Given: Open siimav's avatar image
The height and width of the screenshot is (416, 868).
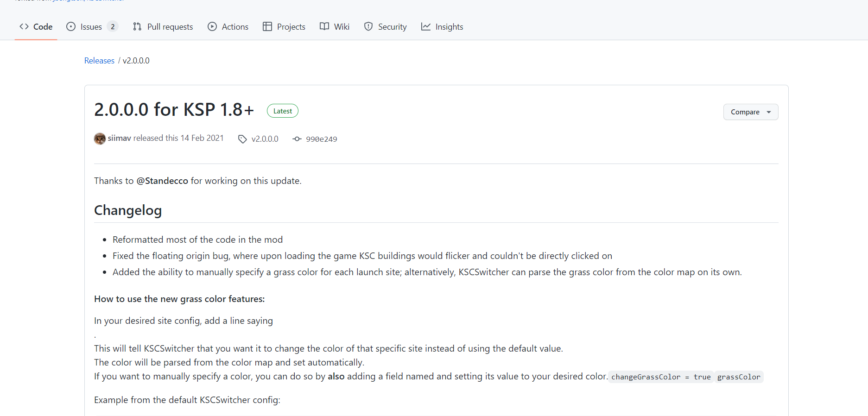Looking at the screenshot, I should [100, 139].
